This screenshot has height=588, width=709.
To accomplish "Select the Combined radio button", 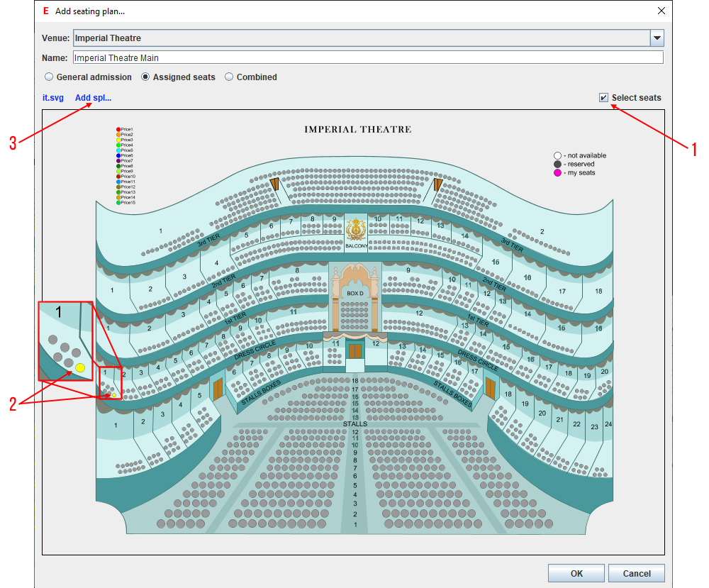I will tap(229, 77).
